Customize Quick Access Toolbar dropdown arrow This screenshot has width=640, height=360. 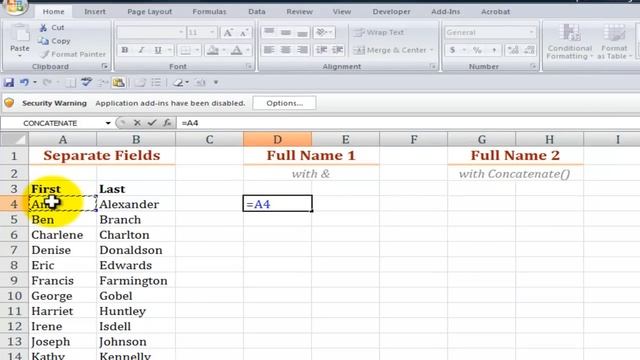(x=216, y=83)
